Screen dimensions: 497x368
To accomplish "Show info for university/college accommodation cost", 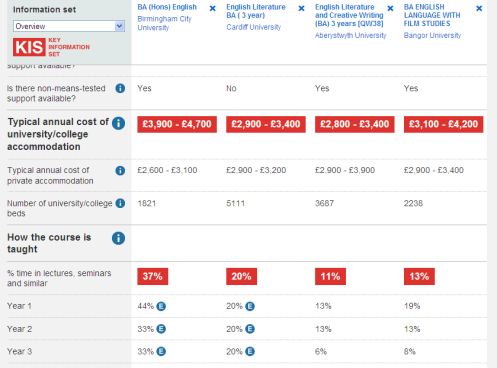I will [118, 123].
